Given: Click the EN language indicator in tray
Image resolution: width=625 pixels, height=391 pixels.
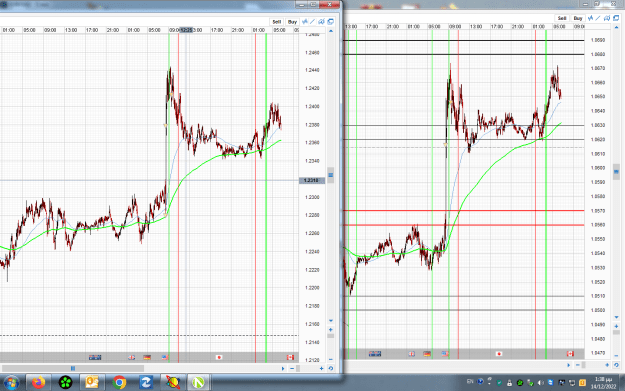Looking at the screenshot, I should click(470, 381).
